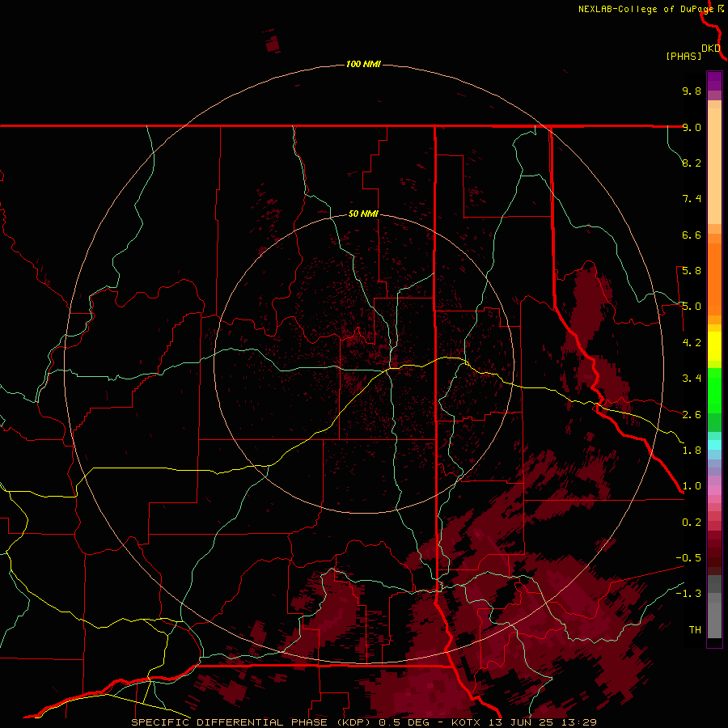Viewport: 728px width, 728px height.
Task: Click the 6.6 scale value
Action: tap(692, 235)
